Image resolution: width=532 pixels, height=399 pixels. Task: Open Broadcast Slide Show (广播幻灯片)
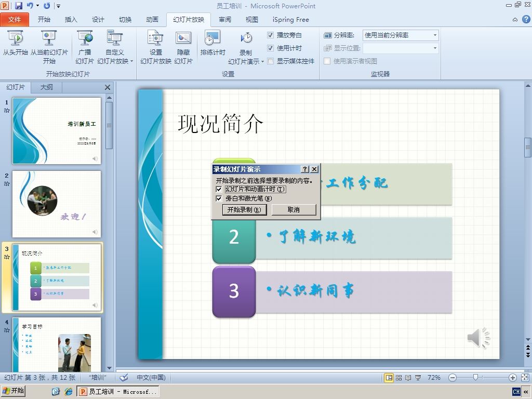85,47
